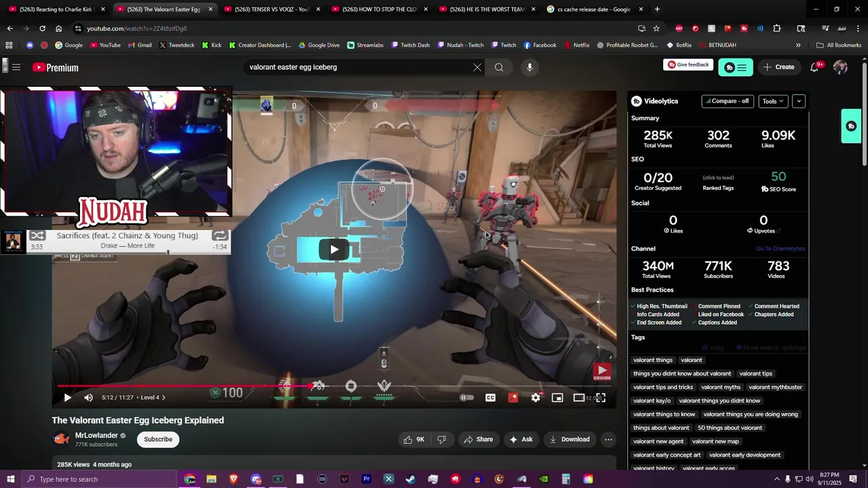The width and height of the screenshot is (868, 488).
Task: Reload the page
Action: pyautogui.click(x=42, y=28)
